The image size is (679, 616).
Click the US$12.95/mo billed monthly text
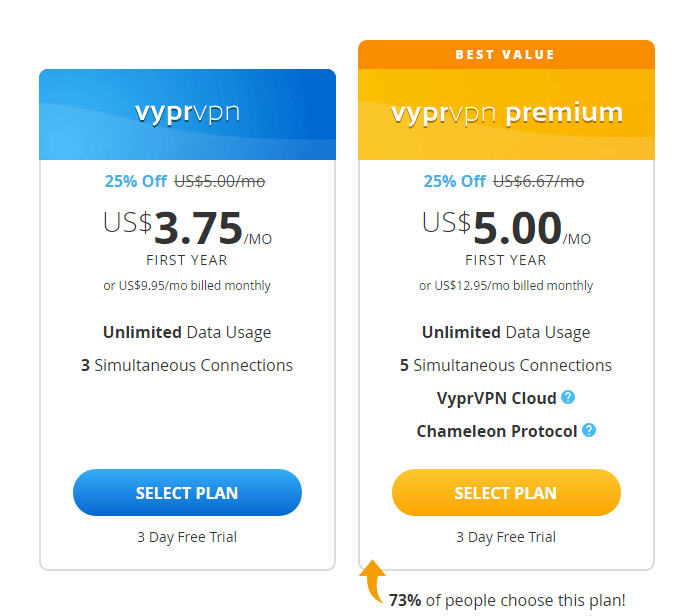click(506, 286)
